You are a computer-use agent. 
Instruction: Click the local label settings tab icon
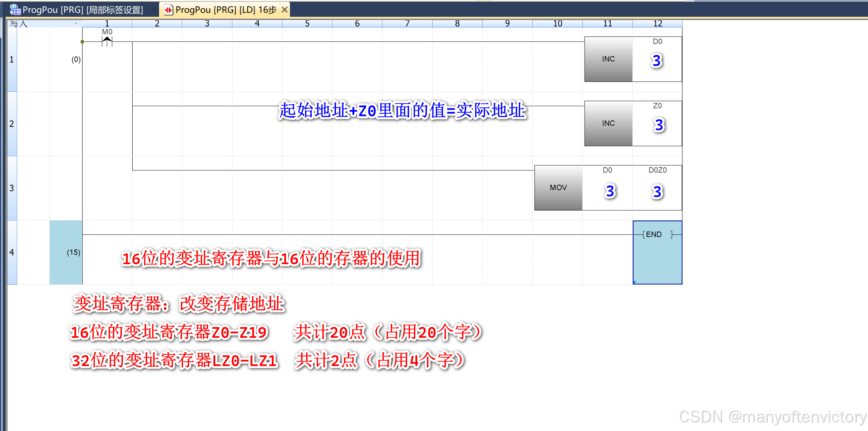pyautogui.click(x=15, y=10)
